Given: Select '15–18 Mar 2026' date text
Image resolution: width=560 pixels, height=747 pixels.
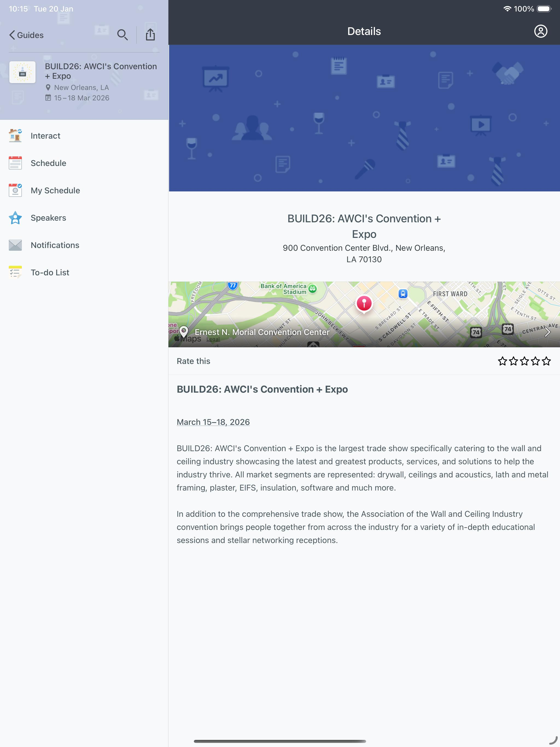Looking at the screenshot, I should coord(82,98).
